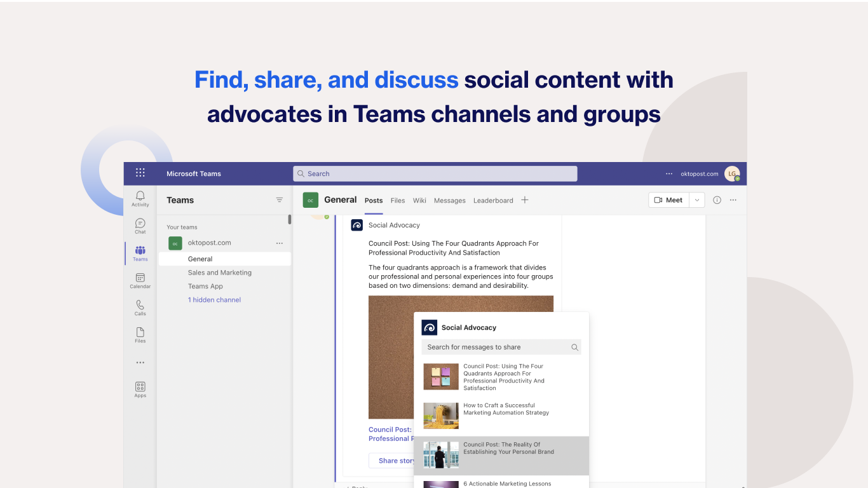Click the pasta thumbnail
Image resolution: width=868 pixels, height=488 pixels.
tap(441, 416)
